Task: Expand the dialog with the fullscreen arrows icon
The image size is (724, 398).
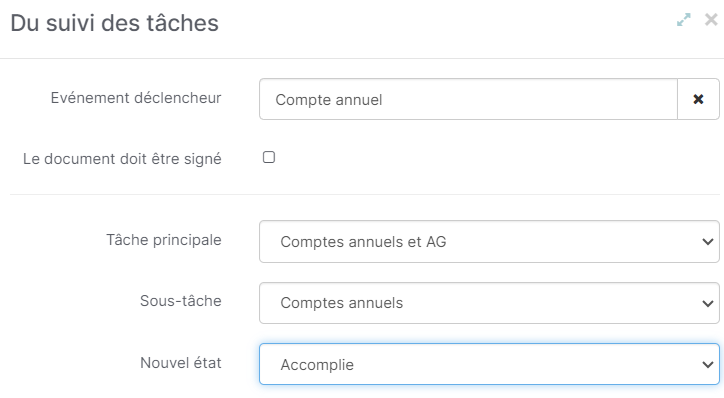Action: pos(684,20)
